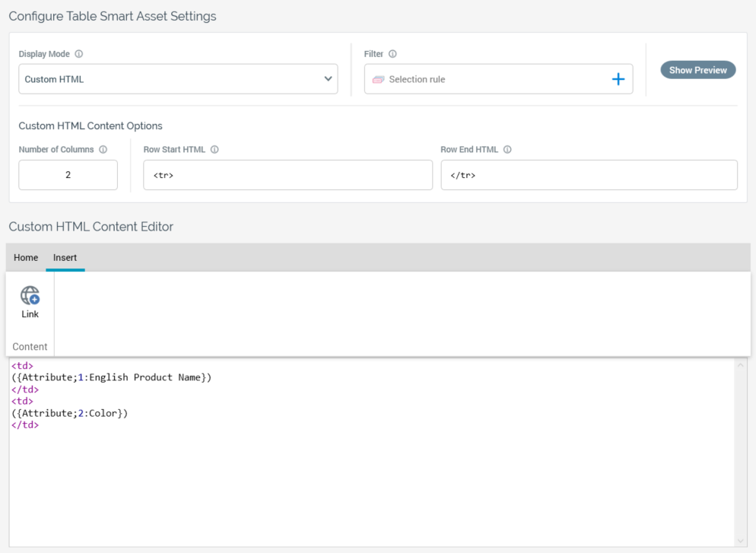
Task: Click the Selection rule filter field text
Action: pos(417,79)
